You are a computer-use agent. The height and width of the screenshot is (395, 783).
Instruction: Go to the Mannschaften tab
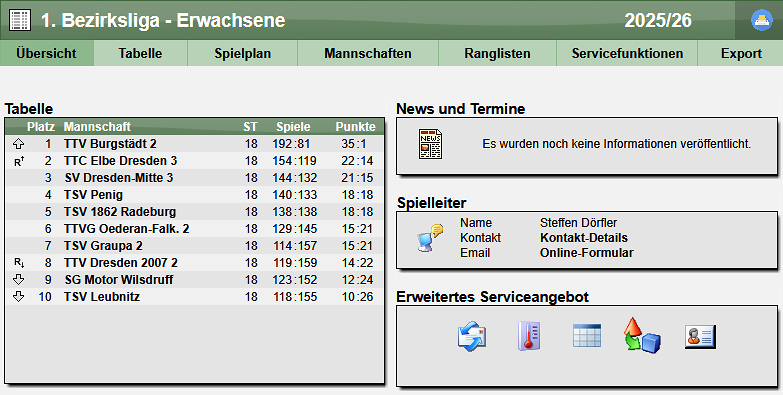[368, 53]
